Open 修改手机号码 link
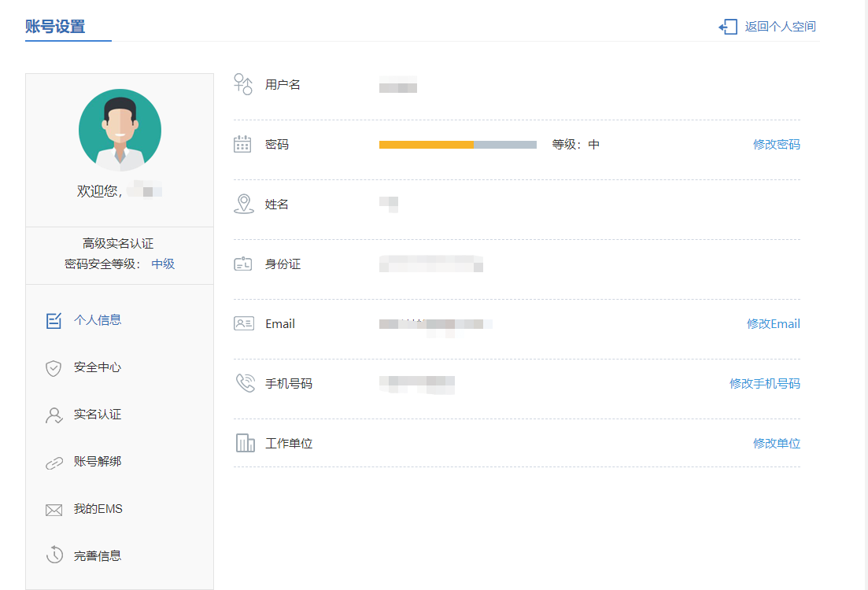This screenshot has width=868, height=590. point(764,384)
